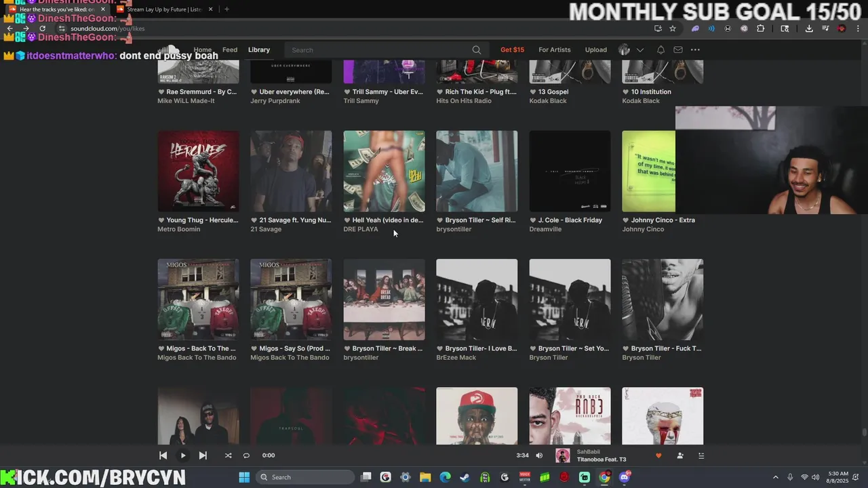Open the Chrome downloads icon

809,28
